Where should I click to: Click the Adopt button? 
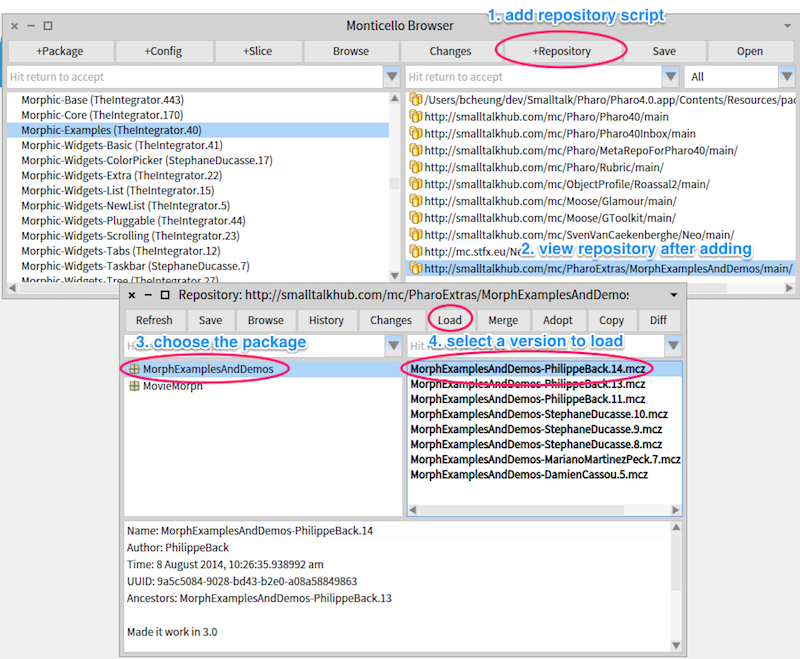[558, 320]
